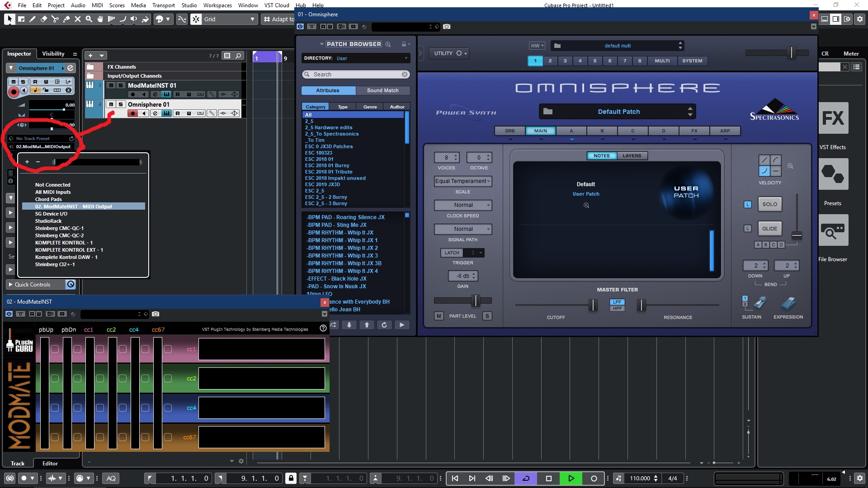
Task: Enable the cc1 row first checkbox in ModMate
Action: pos(55,349)
